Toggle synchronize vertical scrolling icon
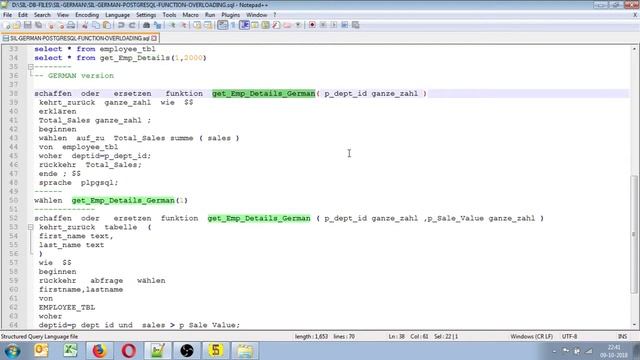 pos(198,25)
